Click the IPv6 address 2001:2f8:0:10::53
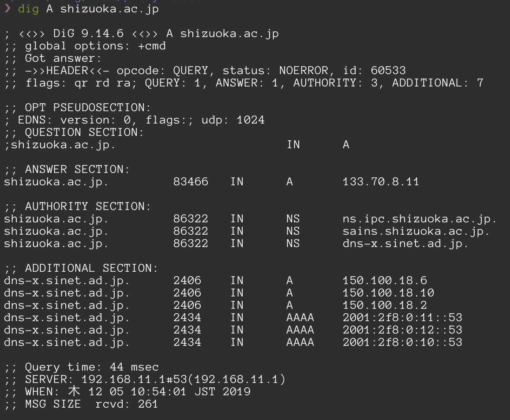510x420 pixels. [402, 342]
